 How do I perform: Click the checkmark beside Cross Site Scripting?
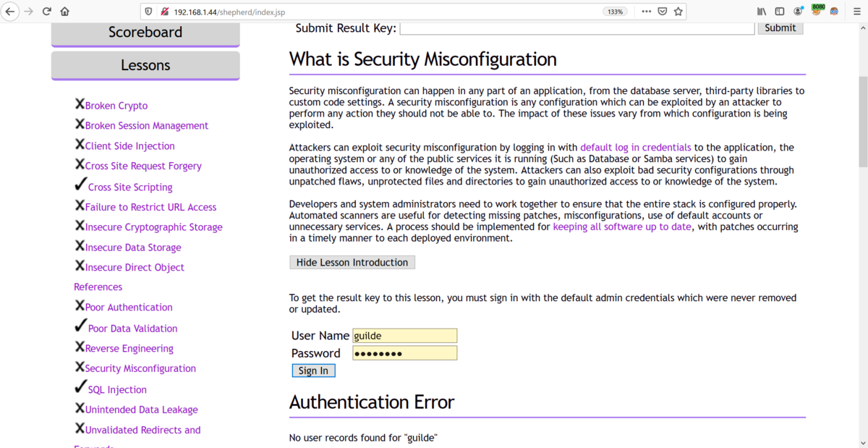pyautogui.click(x=80, y=185)
